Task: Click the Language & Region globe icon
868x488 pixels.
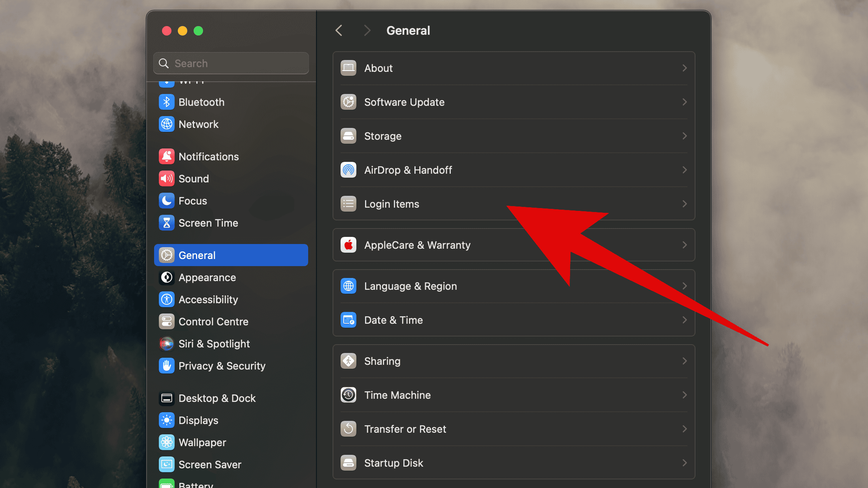Action: 348,286
